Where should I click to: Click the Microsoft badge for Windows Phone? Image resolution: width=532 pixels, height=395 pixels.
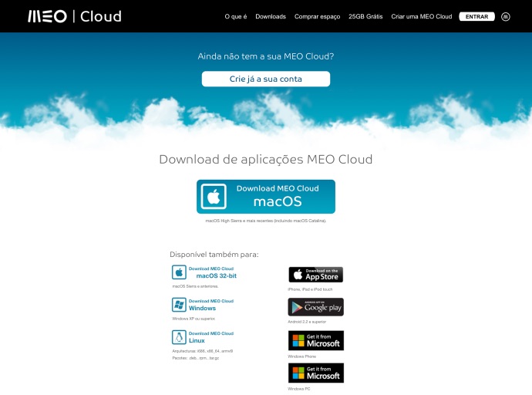[x=316, y=340]
